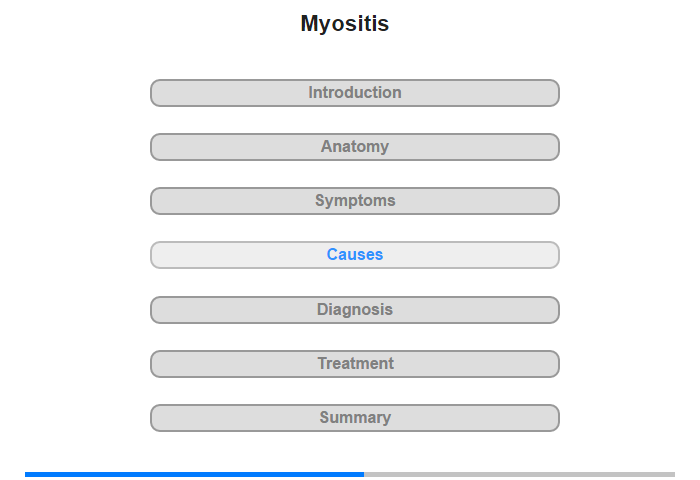Click the Myositis title heading
The height and width of the screenshot is (480, 700).
[x=345, y=24]
